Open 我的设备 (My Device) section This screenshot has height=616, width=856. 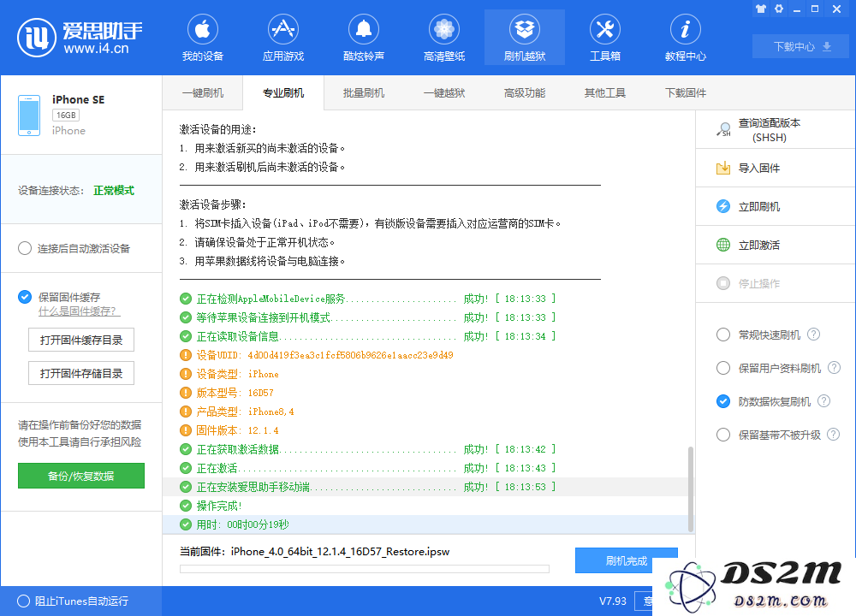pos(203,37)
